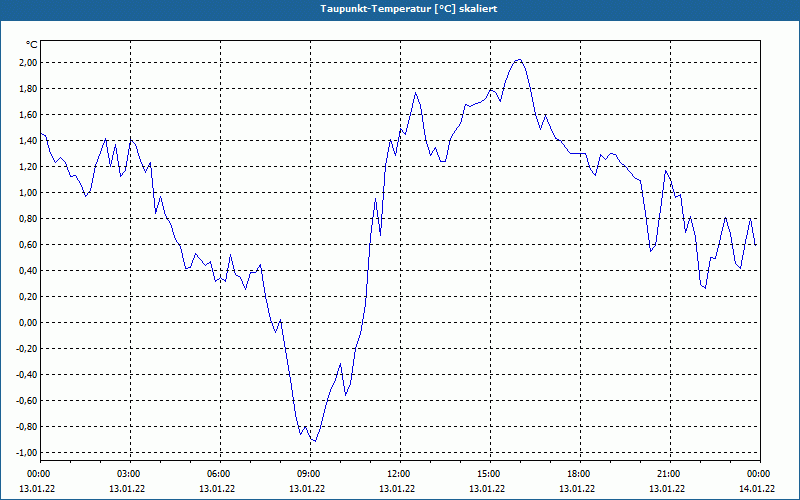Click the 13.01.22 date under the first 00:00
800x500 pixels.
point(37,489)
